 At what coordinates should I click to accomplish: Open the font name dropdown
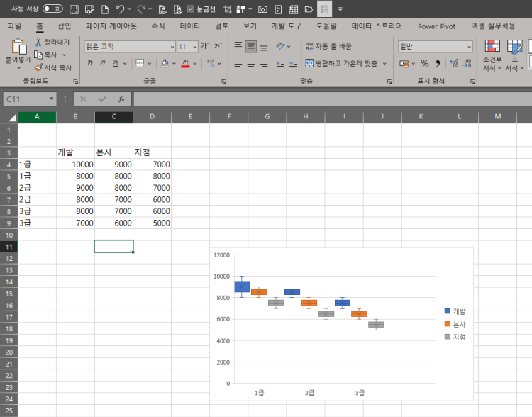(x=172, y=47)
